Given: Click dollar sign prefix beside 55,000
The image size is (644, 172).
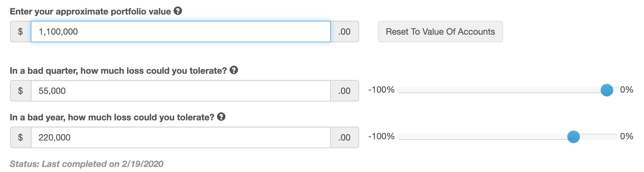Looking at the screenshot, I should (x=21, y=91).
